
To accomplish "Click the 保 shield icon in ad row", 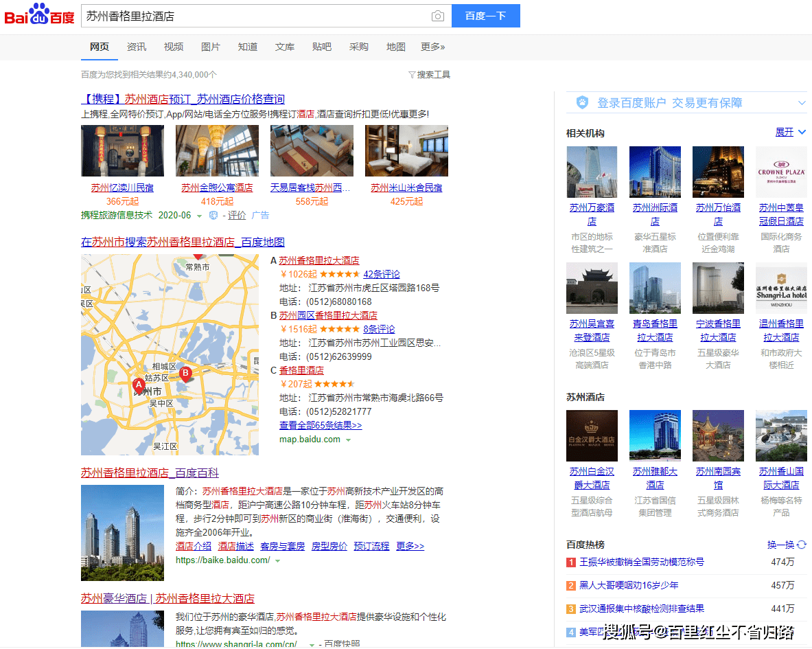I will coord(213,215).
